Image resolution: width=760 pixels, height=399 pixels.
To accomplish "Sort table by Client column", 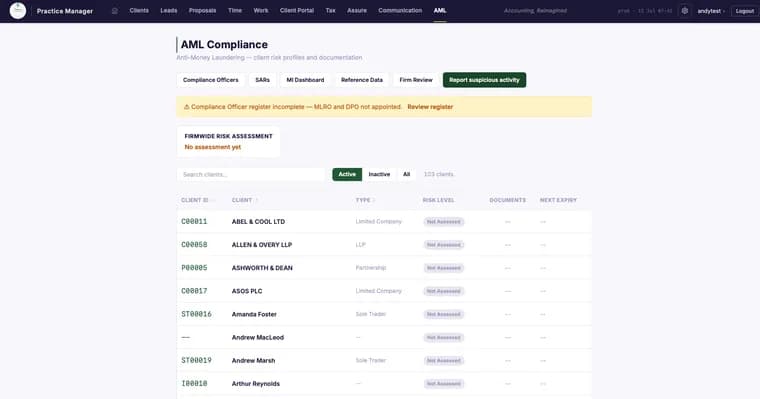I will click(244, 200).
